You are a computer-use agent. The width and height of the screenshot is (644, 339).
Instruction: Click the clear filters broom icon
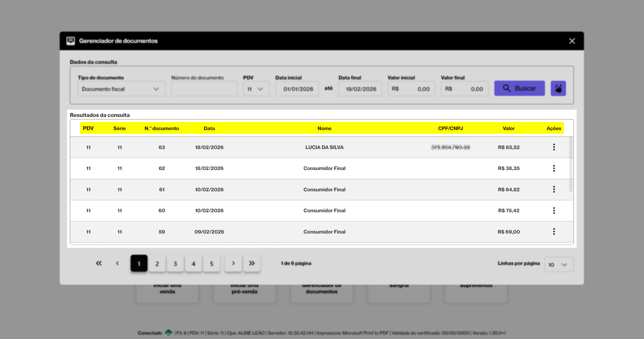click(x=558, y=89)
